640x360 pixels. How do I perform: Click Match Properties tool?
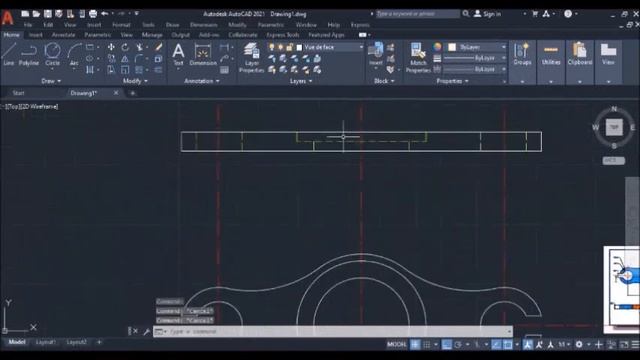point(418,58)
